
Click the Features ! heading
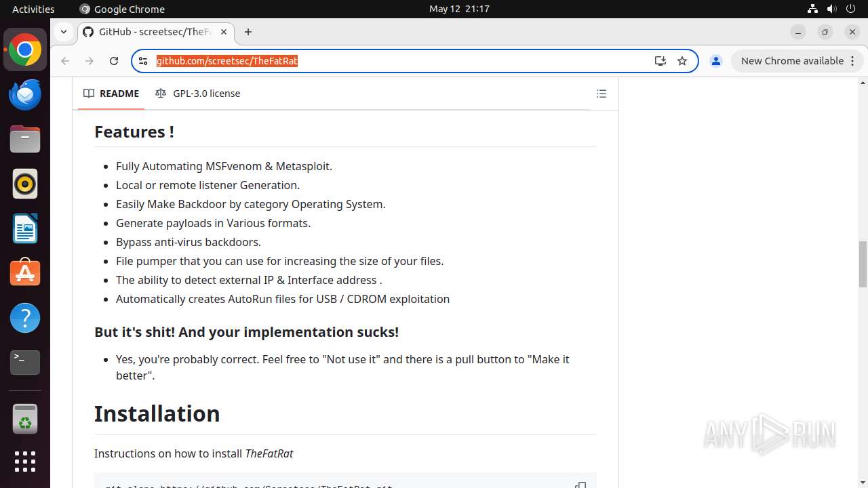134,131
